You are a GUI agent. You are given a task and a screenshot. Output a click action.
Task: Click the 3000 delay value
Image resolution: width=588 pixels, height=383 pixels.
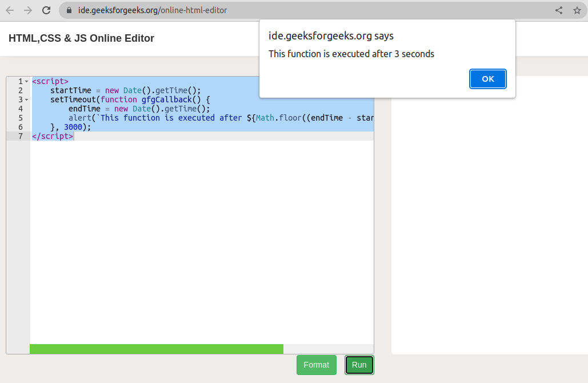73,127
